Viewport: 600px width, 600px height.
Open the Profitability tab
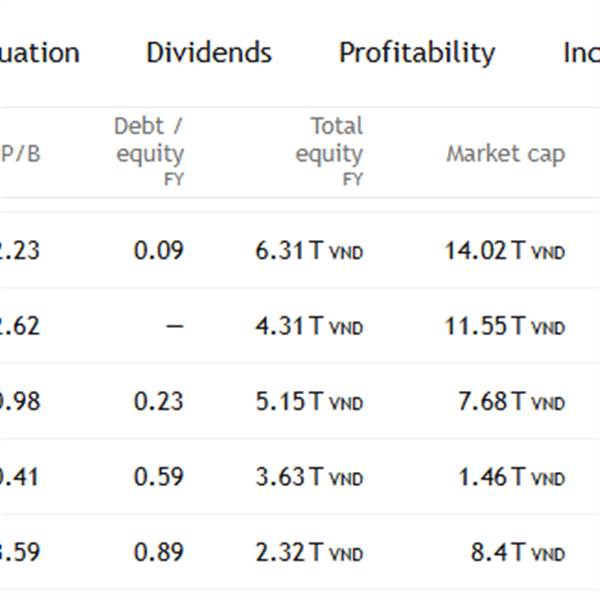tap(416, 52)
